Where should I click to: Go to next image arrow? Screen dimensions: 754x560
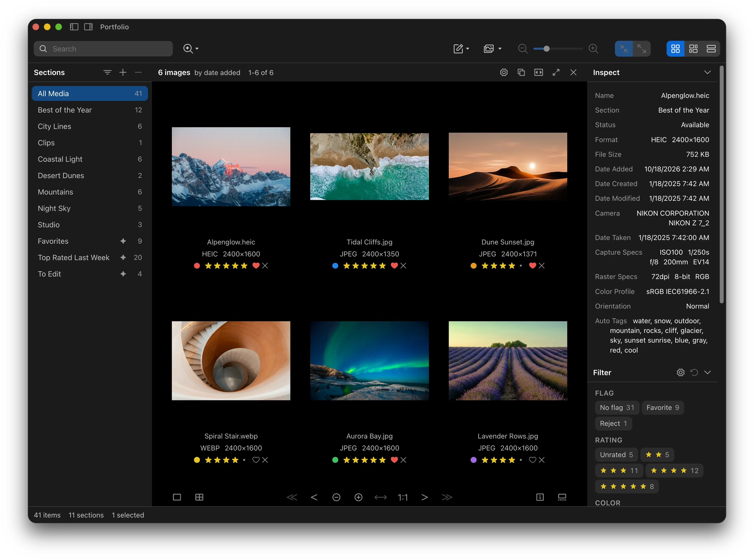(425, 497)
